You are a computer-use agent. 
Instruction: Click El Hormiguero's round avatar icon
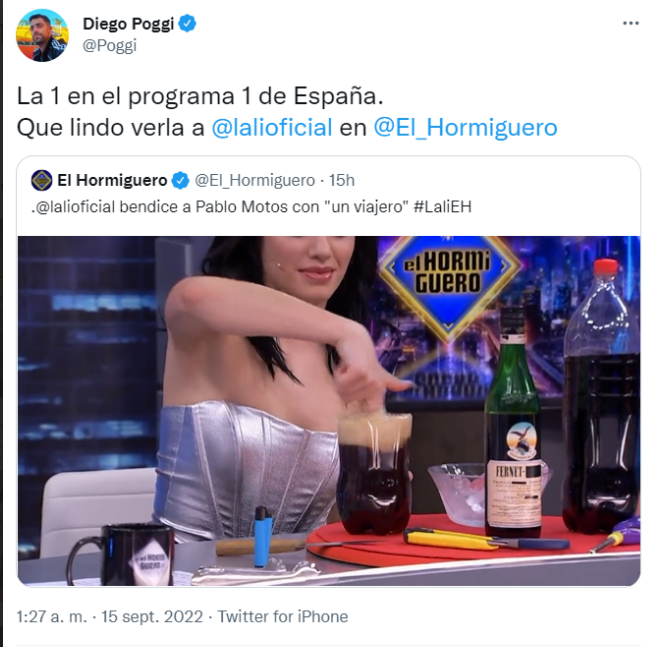click(41, 180)
